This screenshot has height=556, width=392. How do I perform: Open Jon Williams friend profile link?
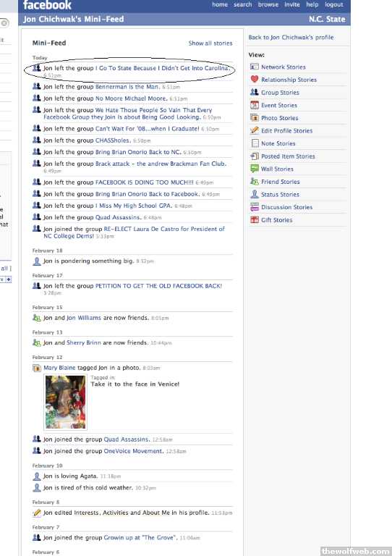coord(84,318)
